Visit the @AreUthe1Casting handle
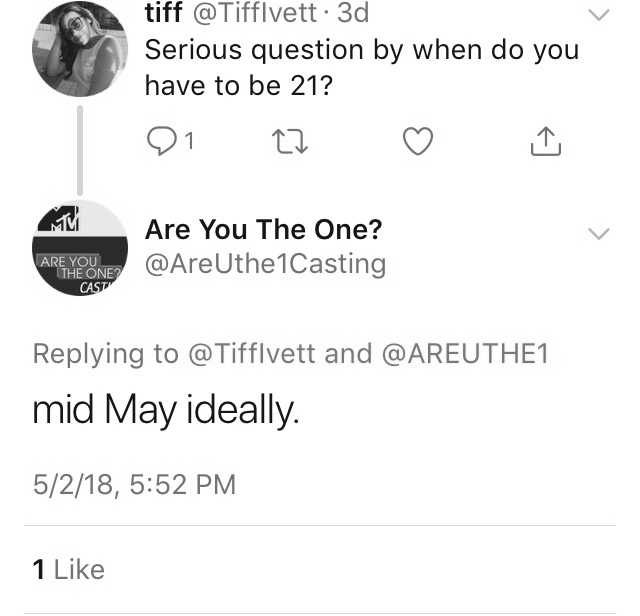 click(x=265, y=264)
